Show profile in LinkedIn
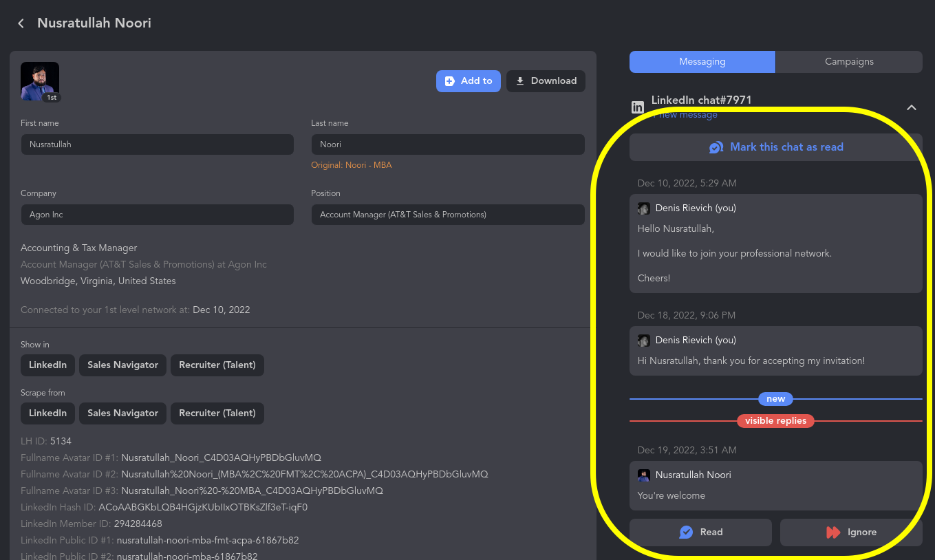The height and width of the screenshot is (560, 935). (48, 365)
